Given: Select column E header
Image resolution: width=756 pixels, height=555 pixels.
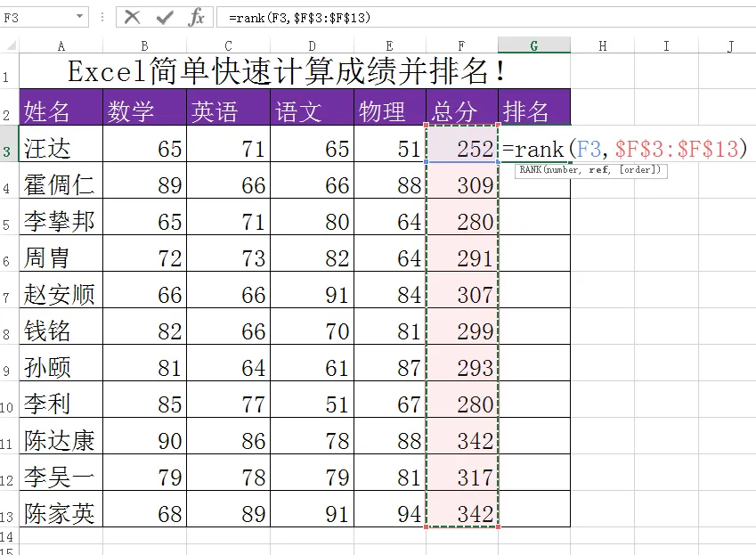Looking at the screenshot, I should coord(390,45).
